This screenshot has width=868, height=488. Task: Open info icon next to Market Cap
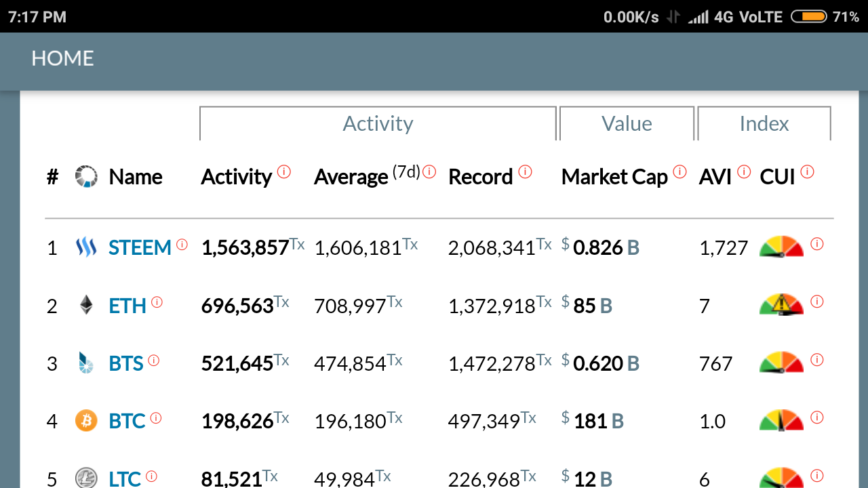pyautogui.click(x=680, y=171)
